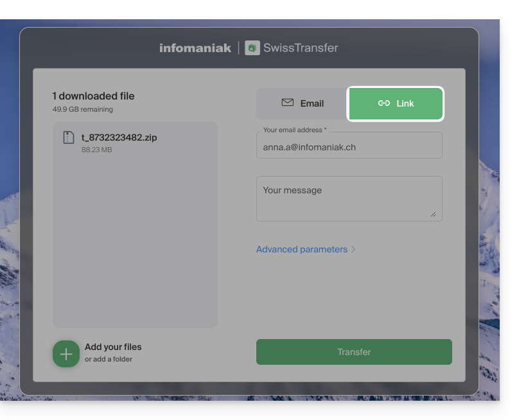Click the zip file icon
Viewport: 519px width, 420px height.
(69, 137)
